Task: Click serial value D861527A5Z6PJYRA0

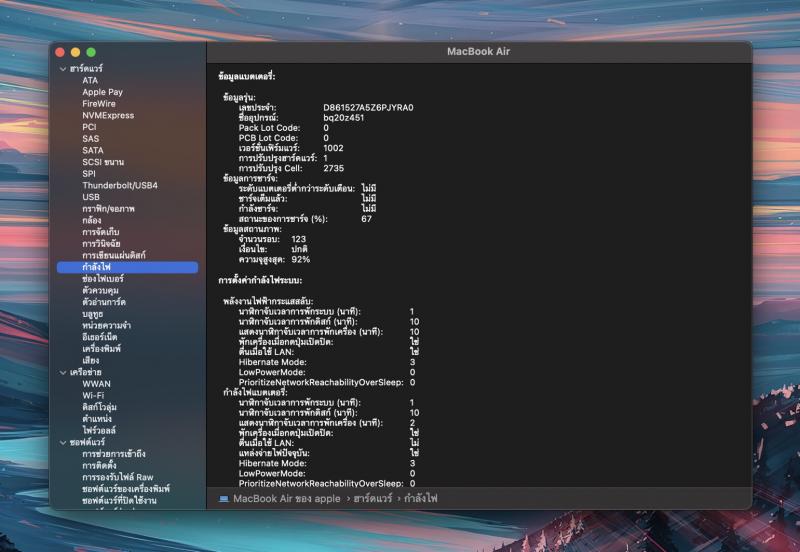Action: coord(368,108)
